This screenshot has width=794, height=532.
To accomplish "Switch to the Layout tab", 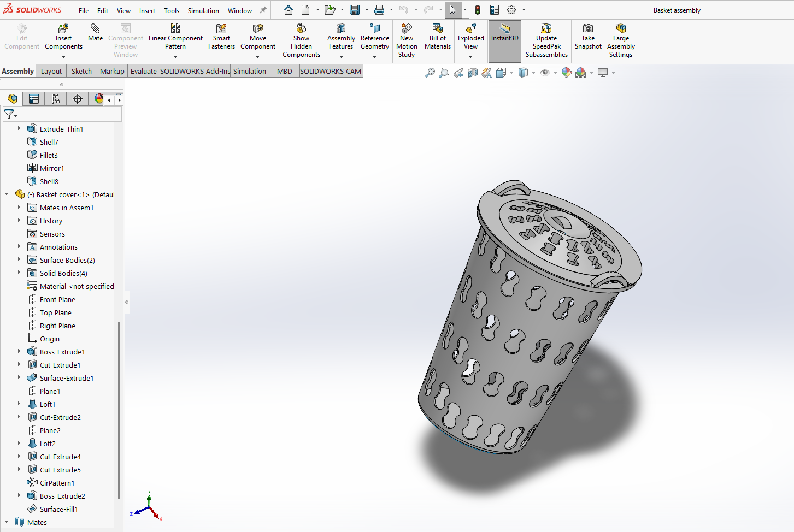I will 51,71.
